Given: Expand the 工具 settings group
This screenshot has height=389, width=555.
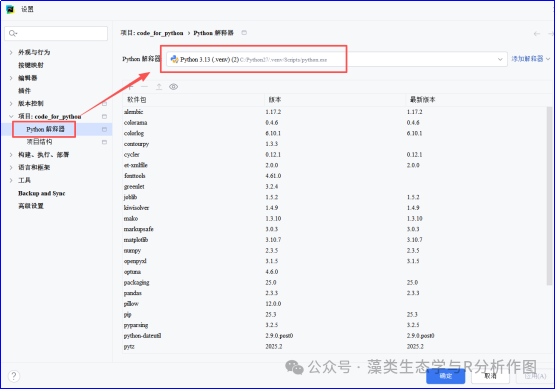Looking at the screenshot, I should pos(11,181).
